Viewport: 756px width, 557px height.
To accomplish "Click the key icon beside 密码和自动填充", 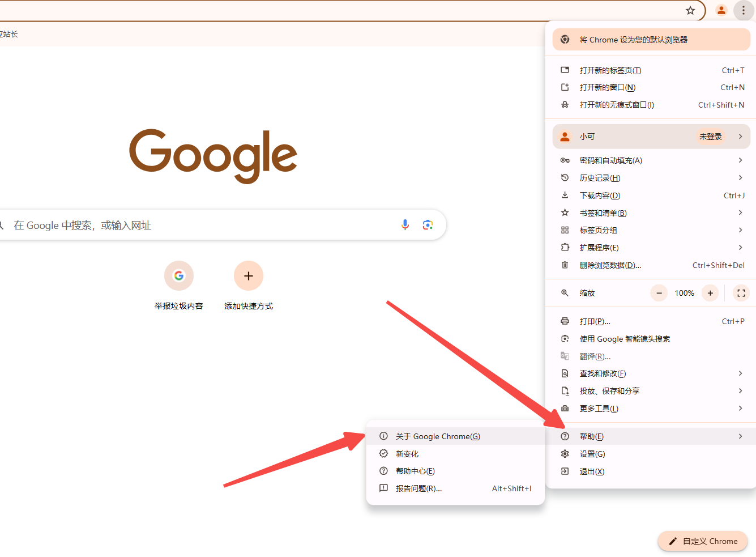I will pyautogui.click(x=565, y=160).
